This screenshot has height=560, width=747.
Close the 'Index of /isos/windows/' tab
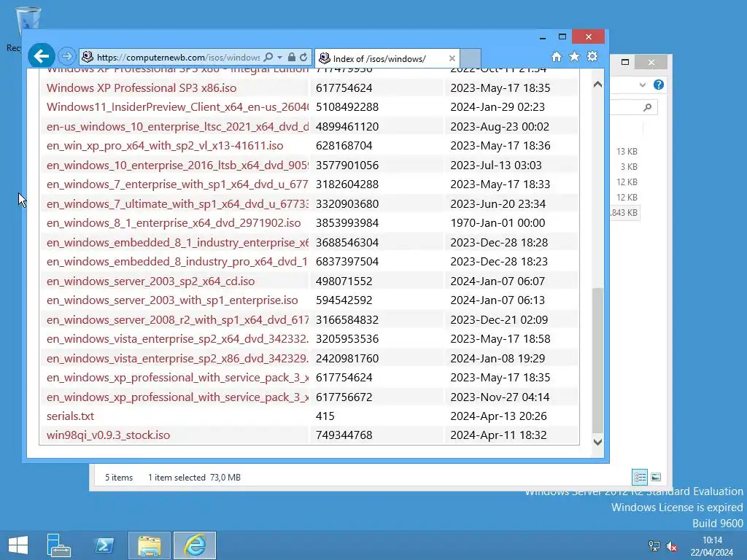[452, 58]
